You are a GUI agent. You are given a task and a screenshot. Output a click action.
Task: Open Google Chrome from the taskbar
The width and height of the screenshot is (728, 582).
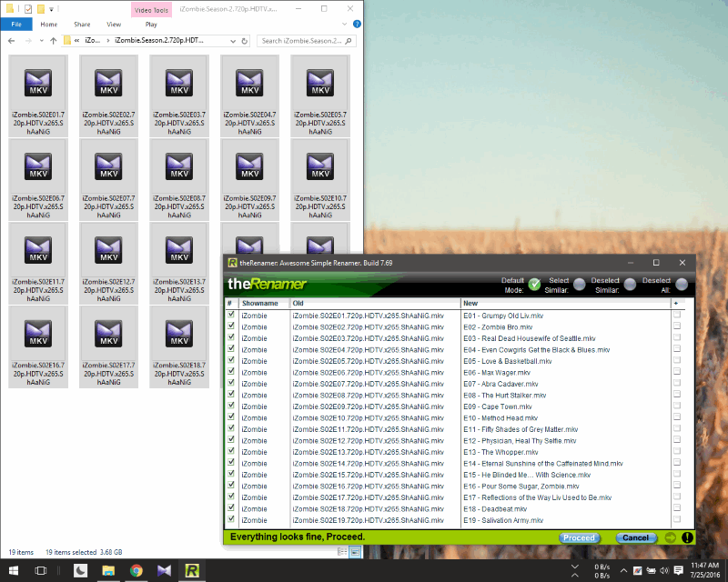[136, 570]
